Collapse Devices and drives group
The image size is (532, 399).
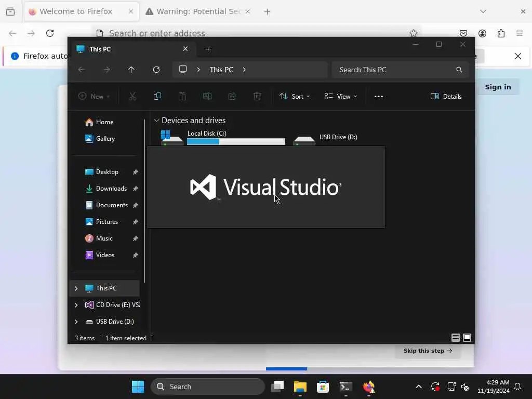[x=156, y=121]
